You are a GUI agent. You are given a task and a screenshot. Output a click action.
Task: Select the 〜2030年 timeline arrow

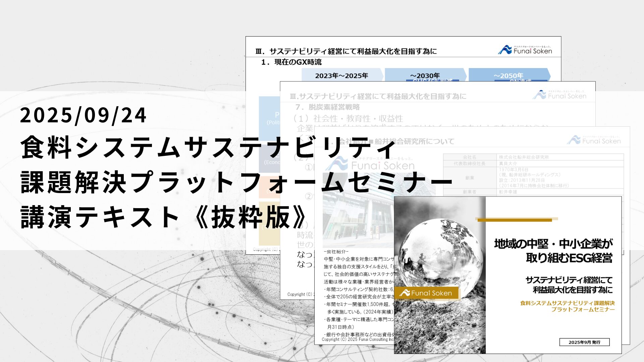point(425,75)
